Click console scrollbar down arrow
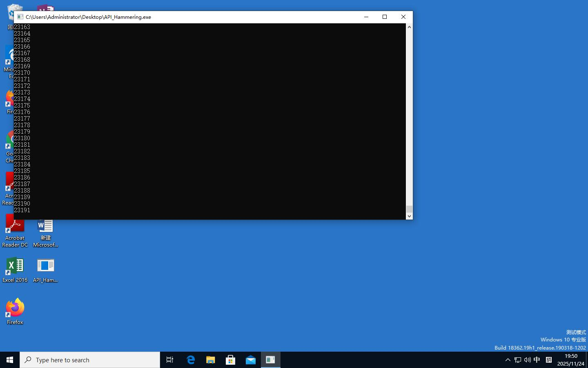588x368 pixels. click(409, 216)
